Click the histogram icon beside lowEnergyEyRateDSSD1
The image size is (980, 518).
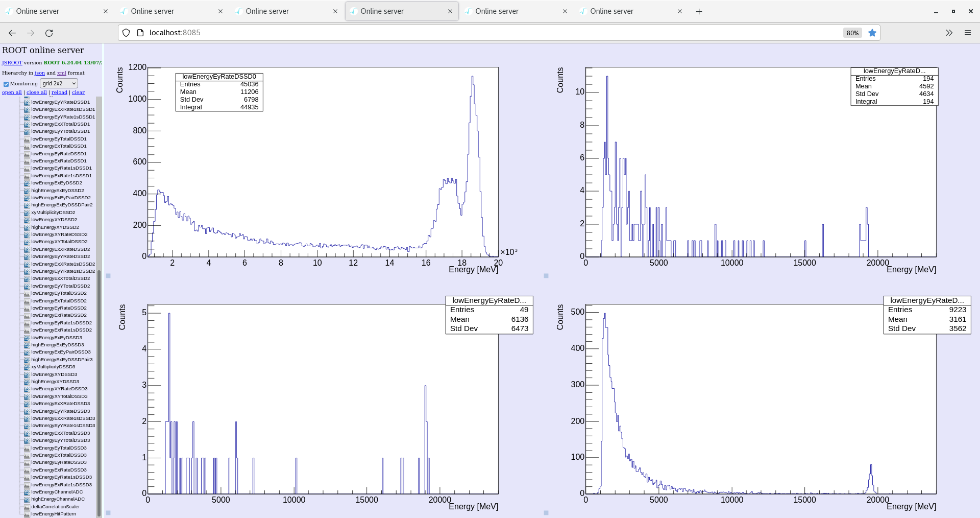27,154
